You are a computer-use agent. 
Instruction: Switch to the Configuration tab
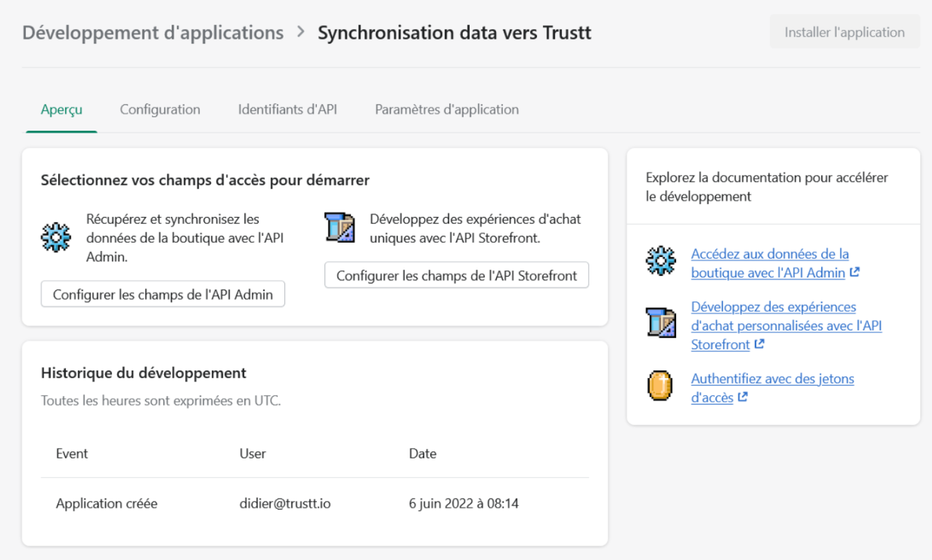click(160, 109)
